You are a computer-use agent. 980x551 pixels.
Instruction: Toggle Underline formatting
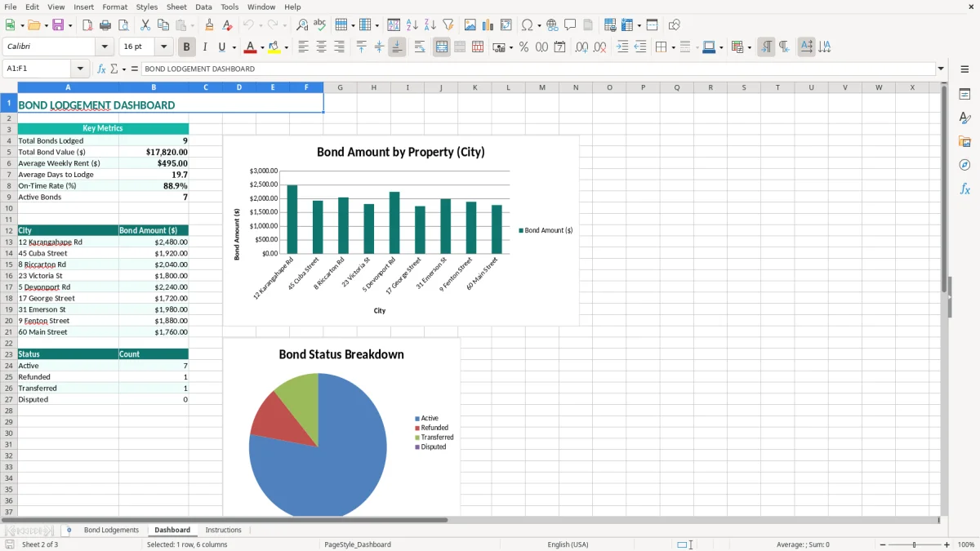(x=221, y=47)
